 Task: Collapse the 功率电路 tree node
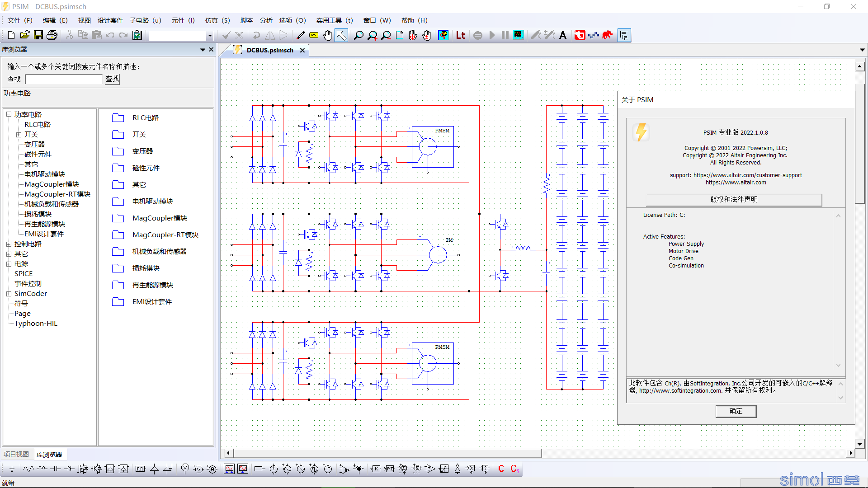pyautogui.click(x=9, y=114)
